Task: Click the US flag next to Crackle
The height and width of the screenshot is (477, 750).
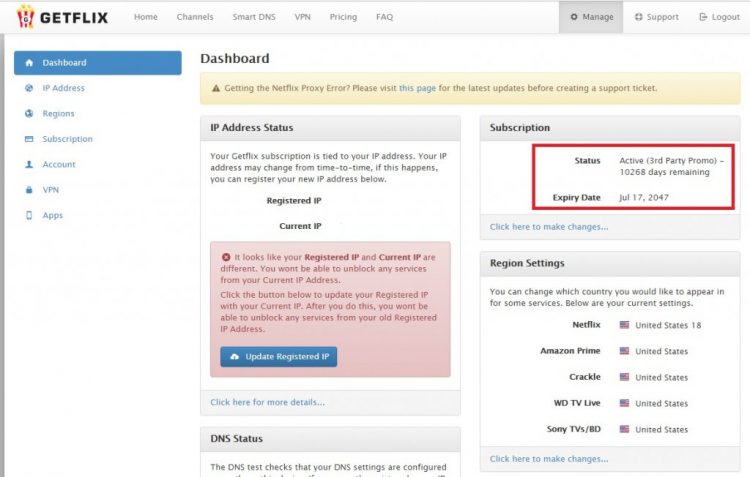Action: point(624,377)
